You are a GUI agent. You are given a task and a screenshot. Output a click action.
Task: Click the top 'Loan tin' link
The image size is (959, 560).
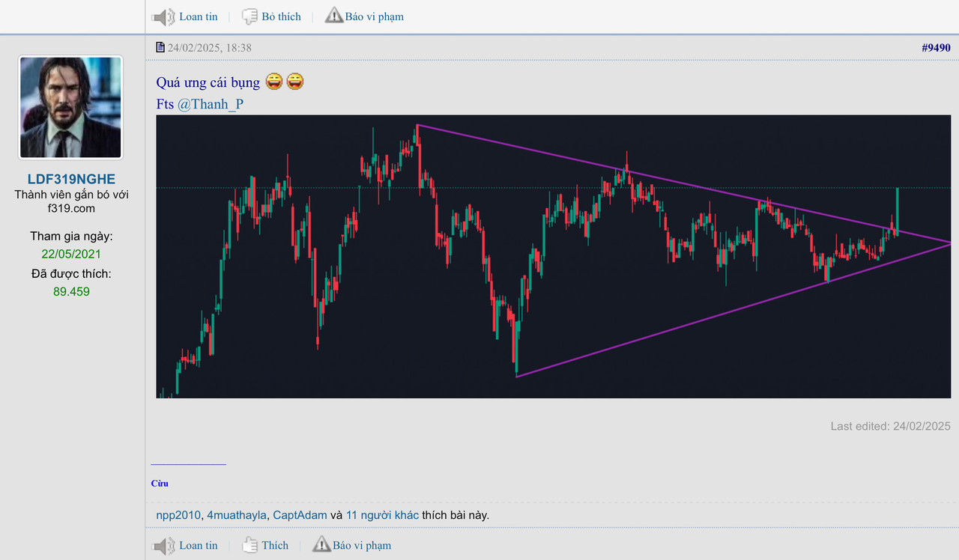(x=199, y=16)
